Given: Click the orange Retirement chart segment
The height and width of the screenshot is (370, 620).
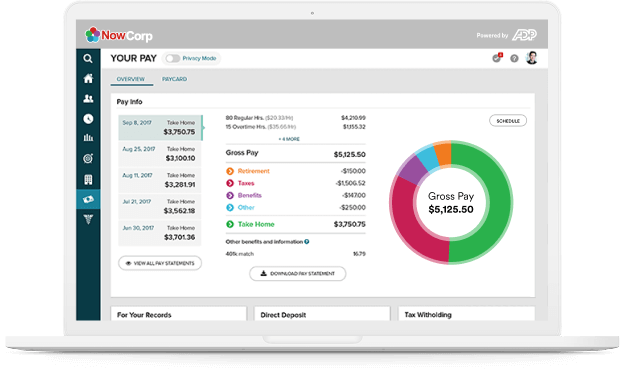Looking at the screenshot, I should (x=443, y=153).
